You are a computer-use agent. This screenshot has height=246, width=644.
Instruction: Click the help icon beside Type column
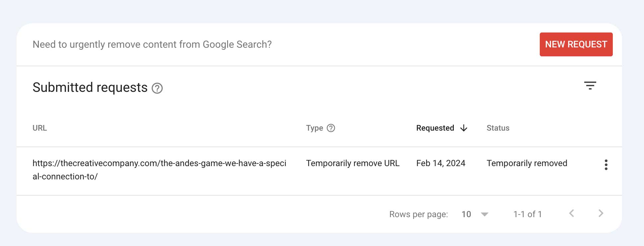331,128
